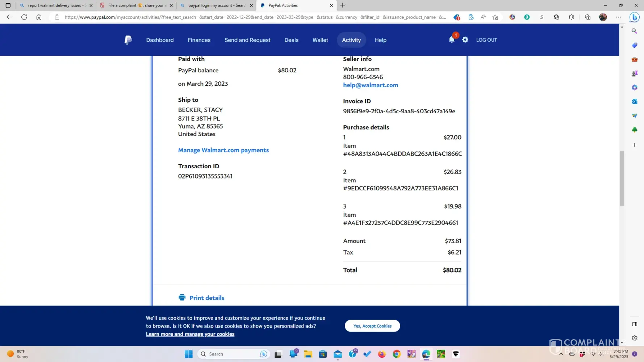Screen dimensions: 644x362
Task: Open the notifications bell
Action: [x=452, y=40]
